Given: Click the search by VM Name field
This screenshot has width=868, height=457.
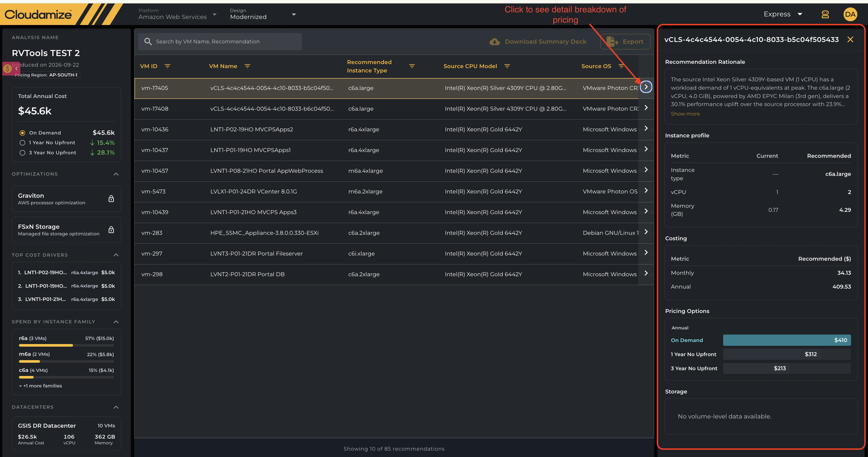Looking at the screenshot, I should tap(220, 41).
